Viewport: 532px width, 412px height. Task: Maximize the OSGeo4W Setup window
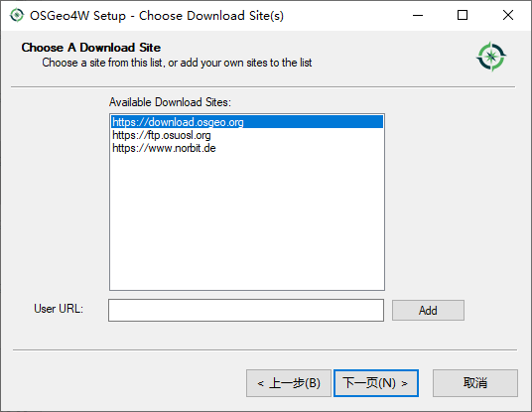point(463,15)
